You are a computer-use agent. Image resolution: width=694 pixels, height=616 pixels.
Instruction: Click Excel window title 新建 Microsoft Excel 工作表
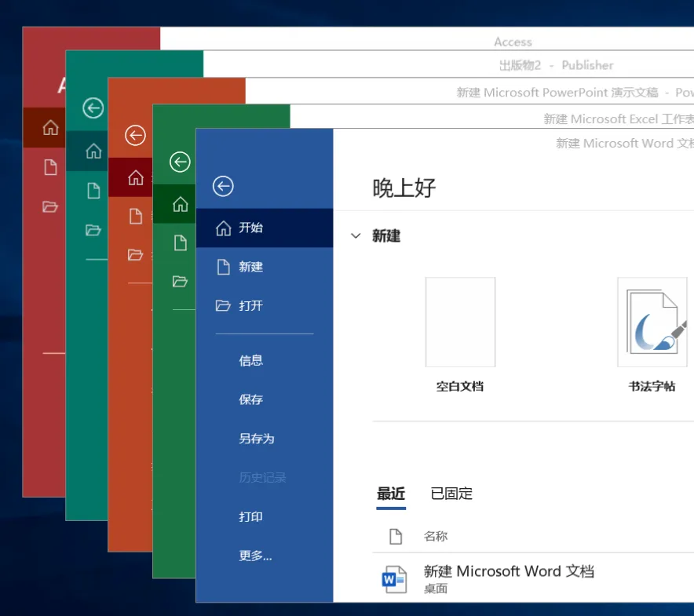[x=619, y=119]
